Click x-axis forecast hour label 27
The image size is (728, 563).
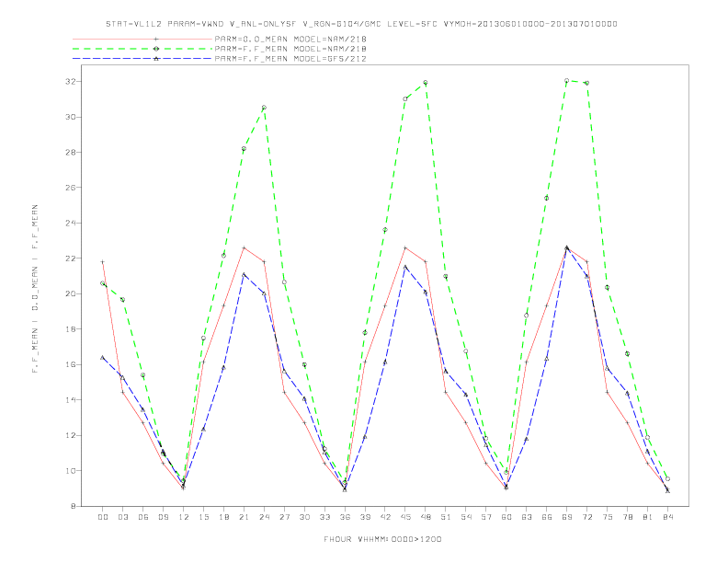tap(284, 517)
